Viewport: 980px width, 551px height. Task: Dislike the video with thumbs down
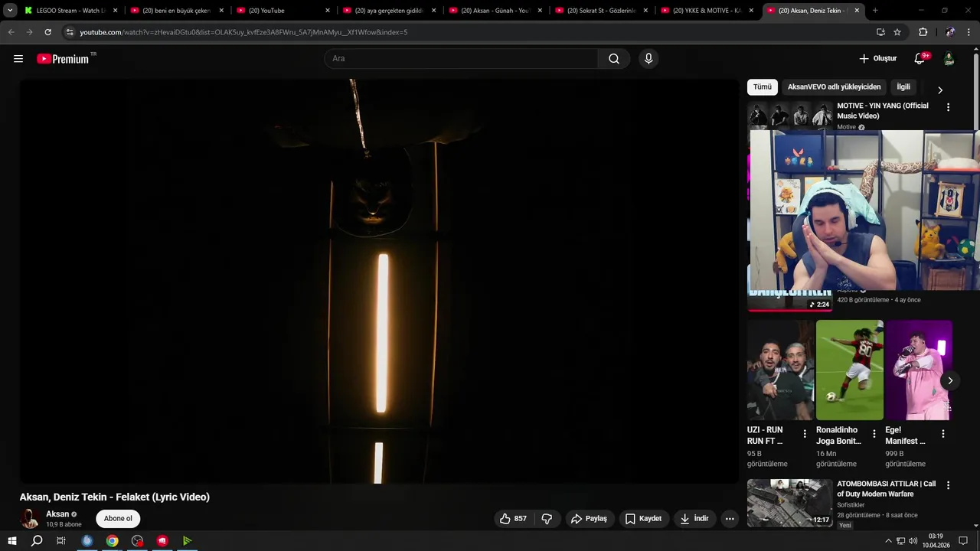click(x=547, y=519)
